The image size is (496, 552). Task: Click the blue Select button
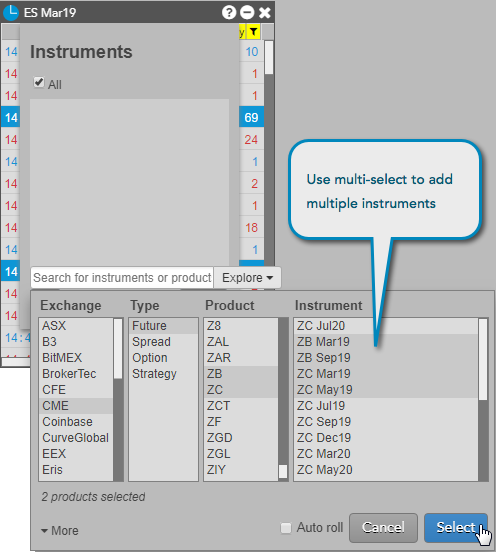[x=456, y=528]
